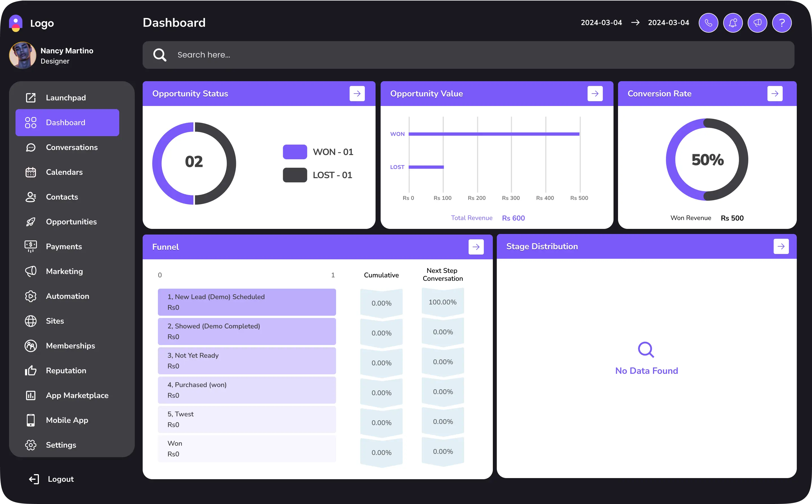Screen dimensions: 812x504
Task: Click the start date 2024-03-04
Action: 601,23
